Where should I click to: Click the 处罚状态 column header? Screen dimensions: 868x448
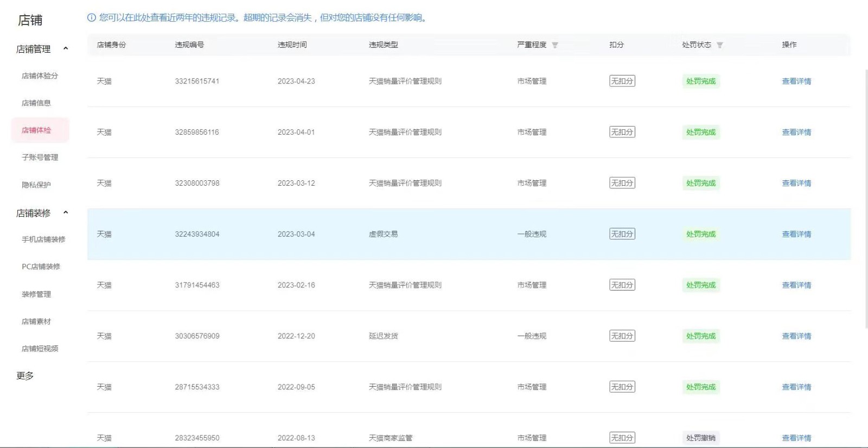pos(697,45)
